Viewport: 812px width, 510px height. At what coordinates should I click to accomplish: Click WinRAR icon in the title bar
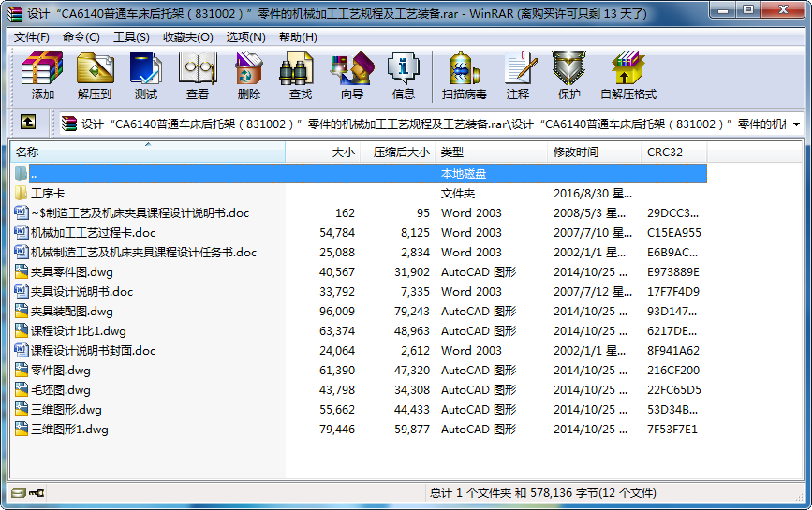pyautogui.click(x=16, y=13)
